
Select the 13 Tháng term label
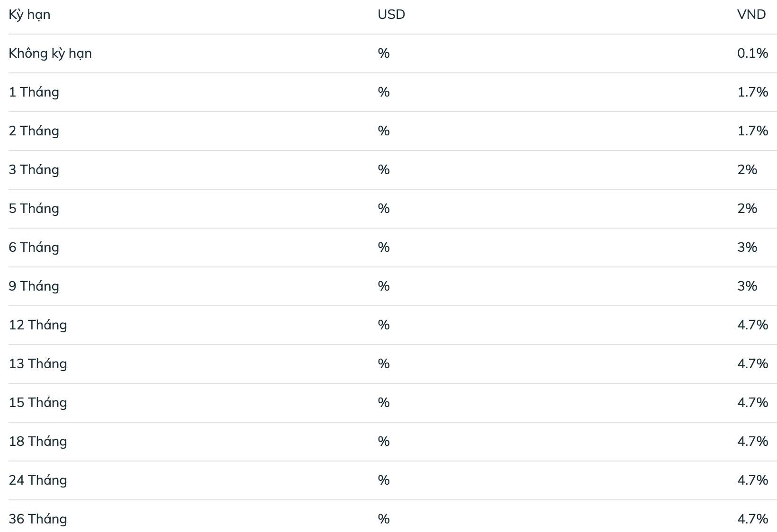click(x=38, y=364)
